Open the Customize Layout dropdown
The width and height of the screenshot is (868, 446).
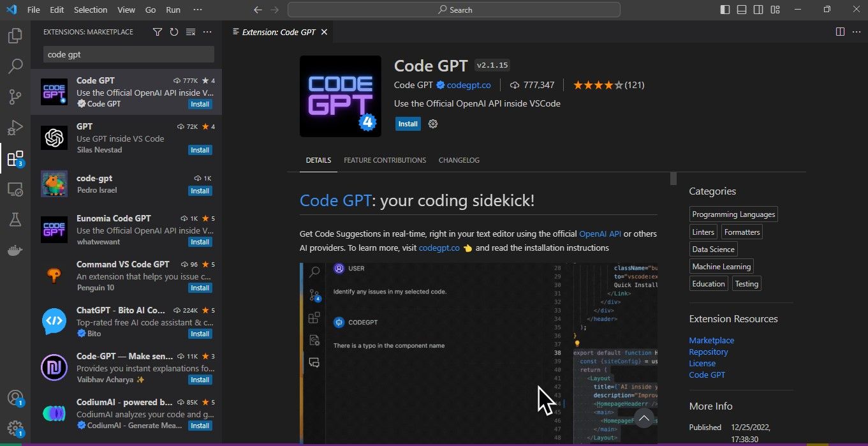point(775,10)
